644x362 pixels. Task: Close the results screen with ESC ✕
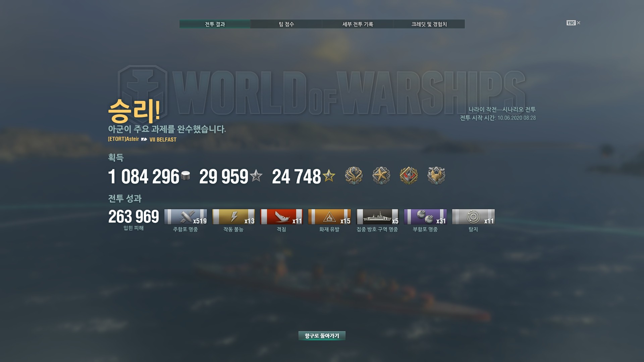pyautogui.click(x=573, y=23)
